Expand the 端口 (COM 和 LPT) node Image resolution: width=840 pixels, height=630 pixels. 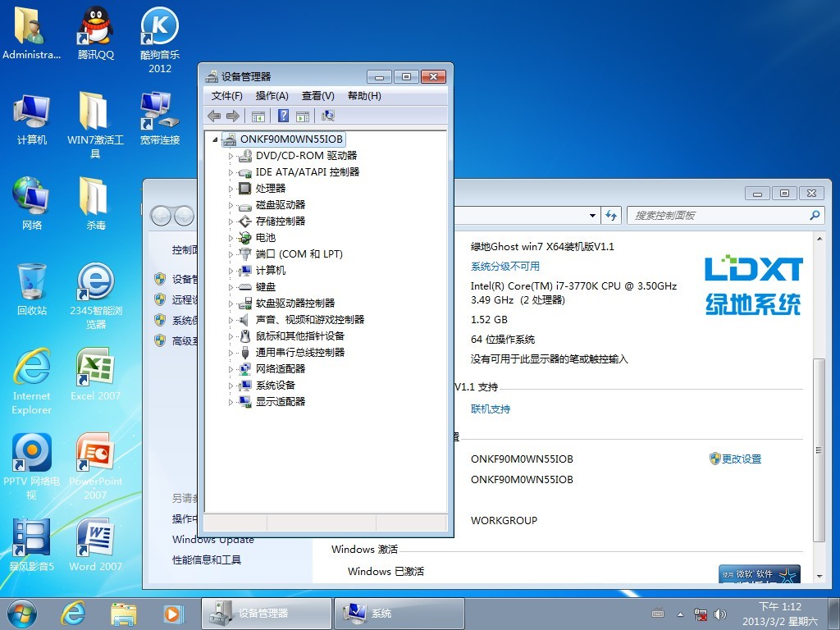pyautogui.click(x=231, y=254)
